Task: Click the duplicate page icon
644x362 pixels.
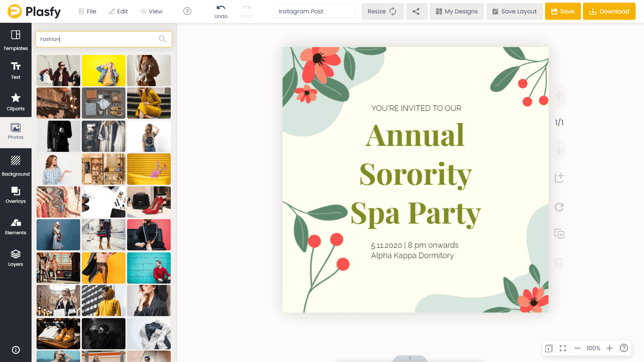Action: tap(559, 234)
